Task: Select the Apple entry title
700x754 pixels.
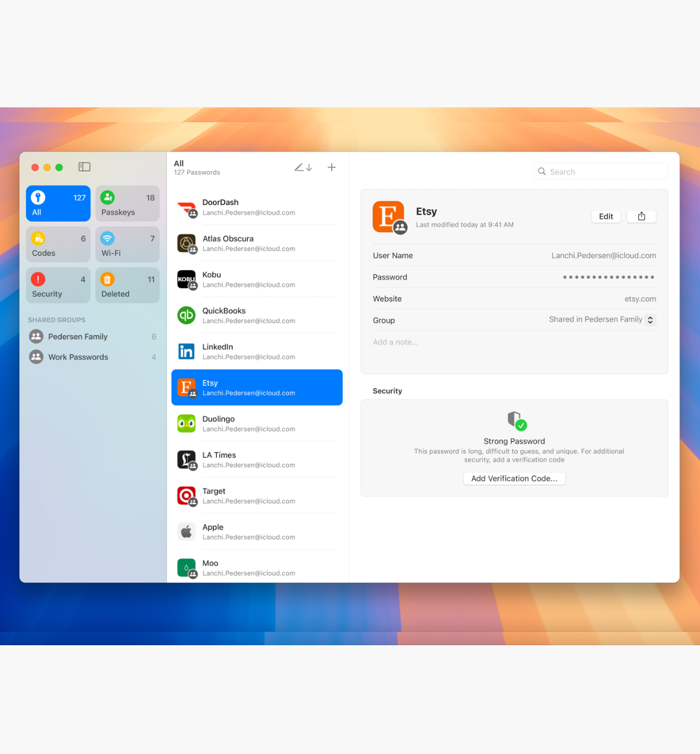Action: [213, 527]
